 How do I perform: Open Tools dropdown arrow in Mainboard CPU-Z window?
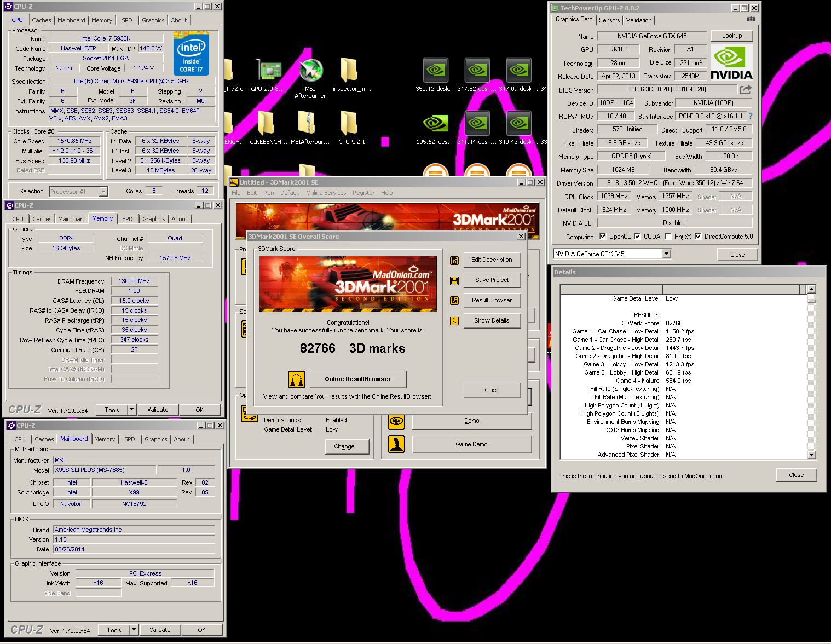click(134, 630)
